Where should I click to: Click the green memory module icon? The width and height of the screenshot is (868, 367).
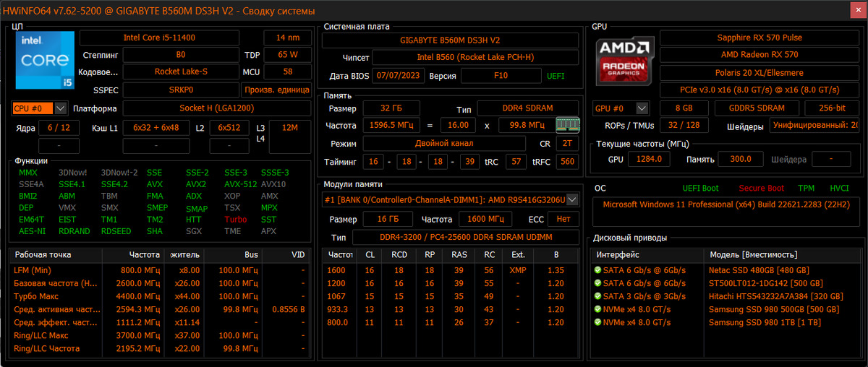point(567,125)
